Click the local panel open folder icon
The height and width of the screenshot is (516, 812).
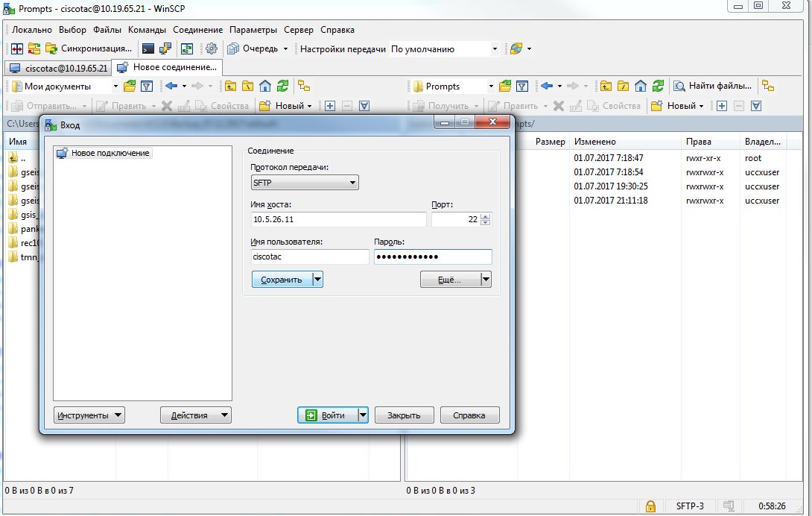[x=130, y=86]
